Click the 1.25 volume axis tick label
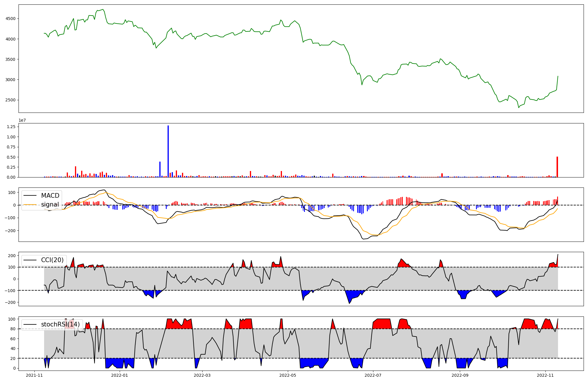The height and width of the screenshot is (382, 588). pyautogui.click(x=11, y=127)
